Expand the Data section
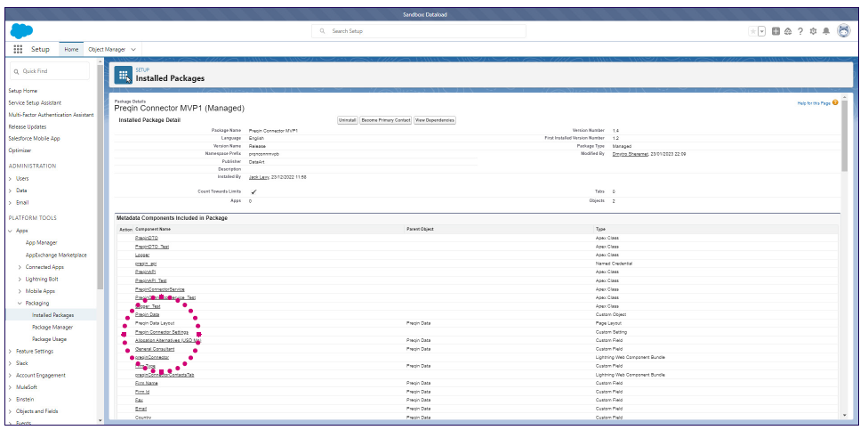Image resolution: width=868 pixels, height=430 pixels. [x=11, y=190]
